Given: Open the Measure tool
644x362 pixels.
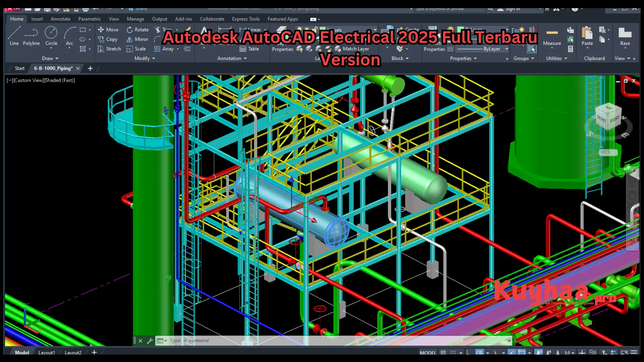Looking at the screenshot, I should pyautogui.click(x=551, y=37).
